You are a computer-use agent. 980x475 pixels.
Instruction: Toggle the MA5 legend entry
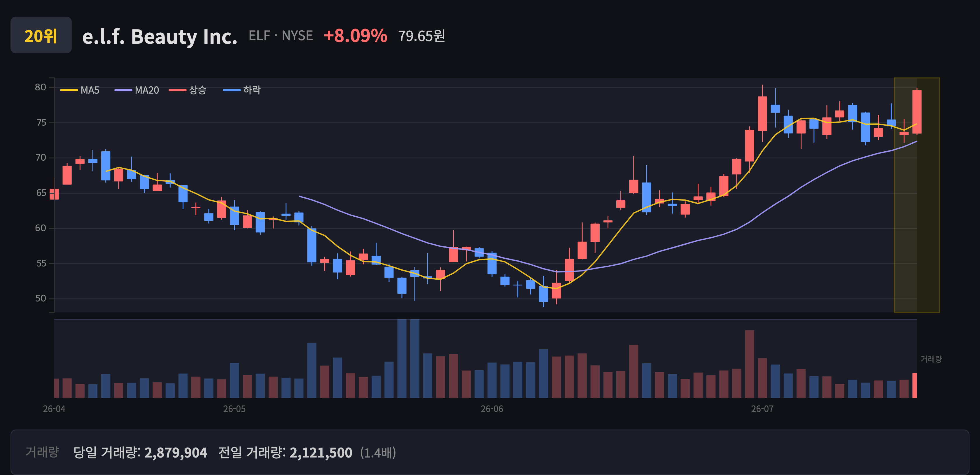pos(80,90)
